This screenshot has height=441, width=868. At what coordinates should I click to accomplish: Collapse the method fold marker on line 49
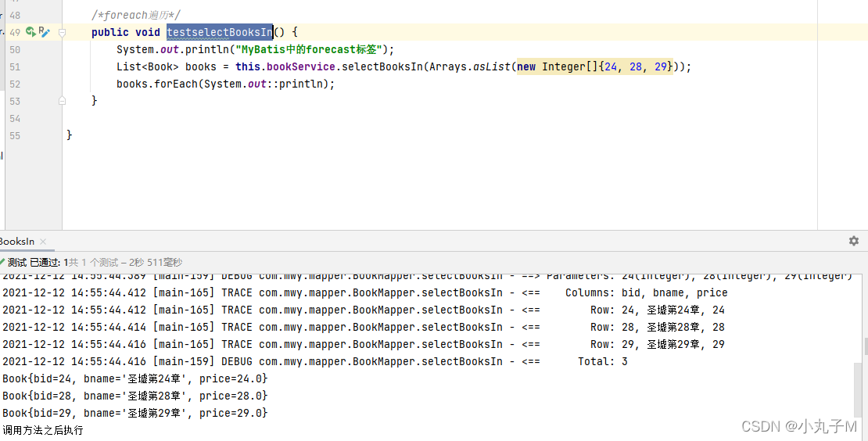click(x=62, y=33)
